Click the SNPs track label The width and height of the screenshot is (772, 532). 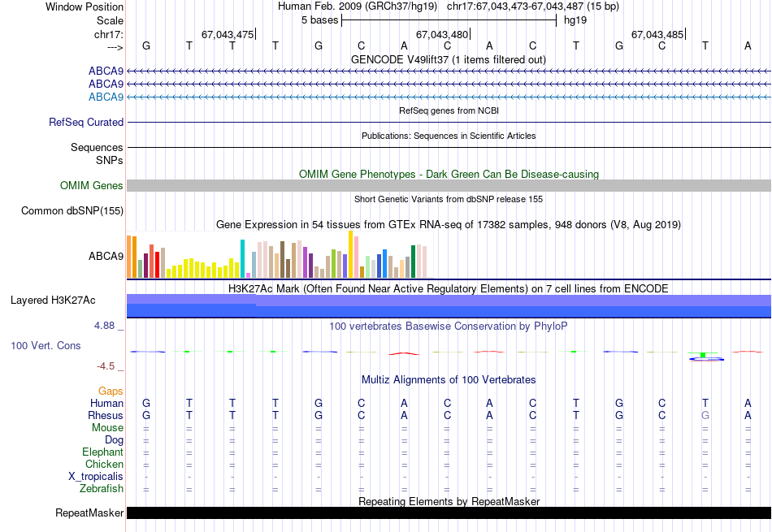pyautogui.click(x=110, y=161)
